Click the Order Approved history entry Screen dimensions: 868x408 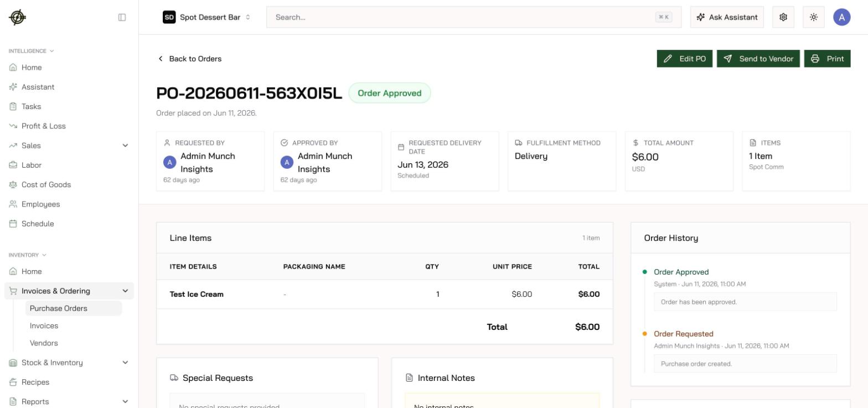(x=681, y=272)
